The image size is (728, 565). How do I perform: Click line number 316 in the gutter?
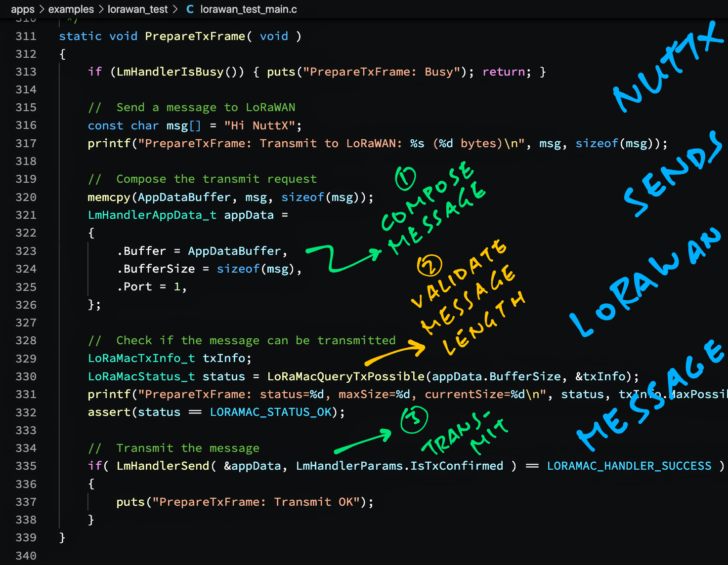click(26, 125)
